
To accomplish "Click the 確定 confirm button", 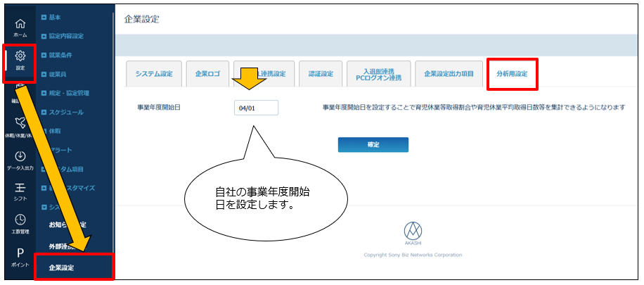I will coord(373,145).
